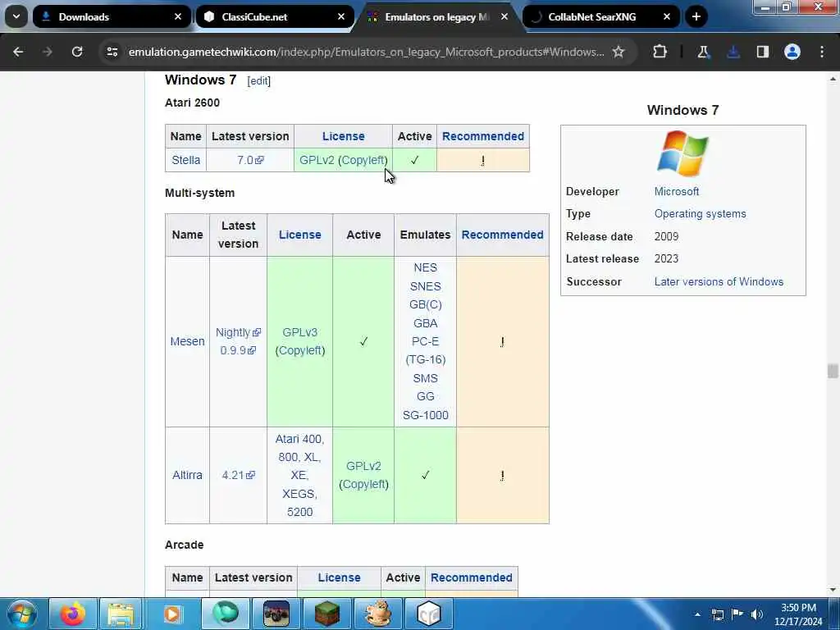840x630 pixels.
Task: Click License header in Arcade table
Action: point(339,577)
